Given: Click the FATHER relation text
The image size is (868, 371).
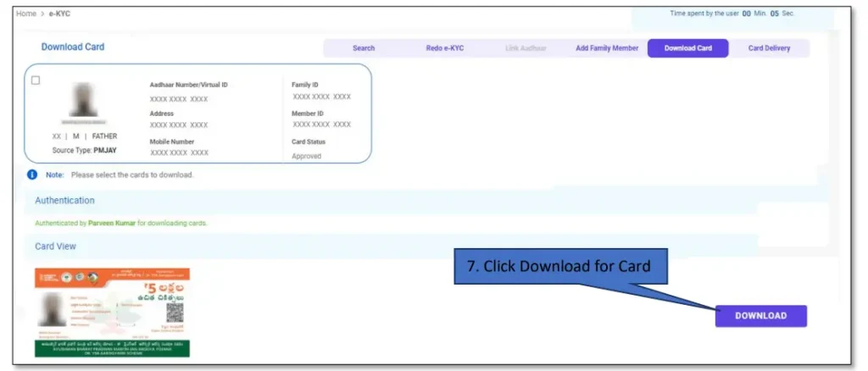Looking at the screenshot, I should point(104,136).
